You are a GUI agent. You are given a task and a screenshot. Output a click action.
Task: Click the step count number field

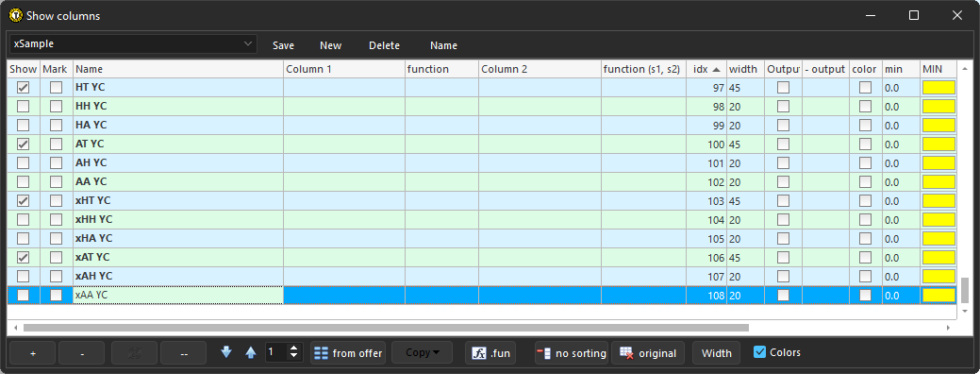276,352
